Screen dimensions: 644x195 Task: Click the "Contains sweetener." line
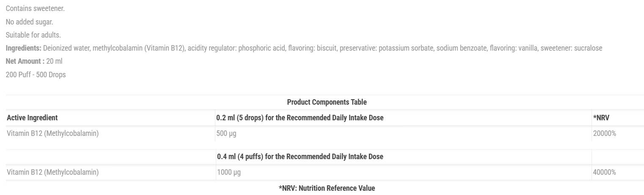pyautogui.click(x=35, y=8)
